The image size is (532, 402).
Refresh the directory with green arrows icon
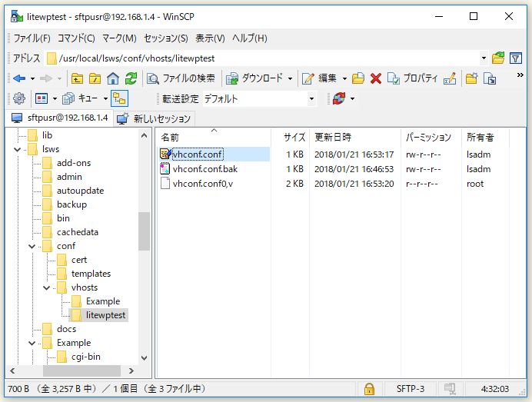tap(131, 78)
